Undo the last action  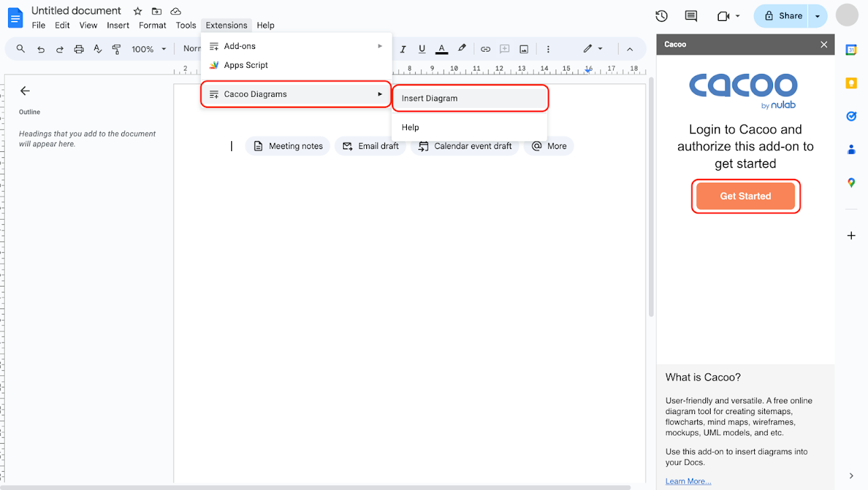41,49
